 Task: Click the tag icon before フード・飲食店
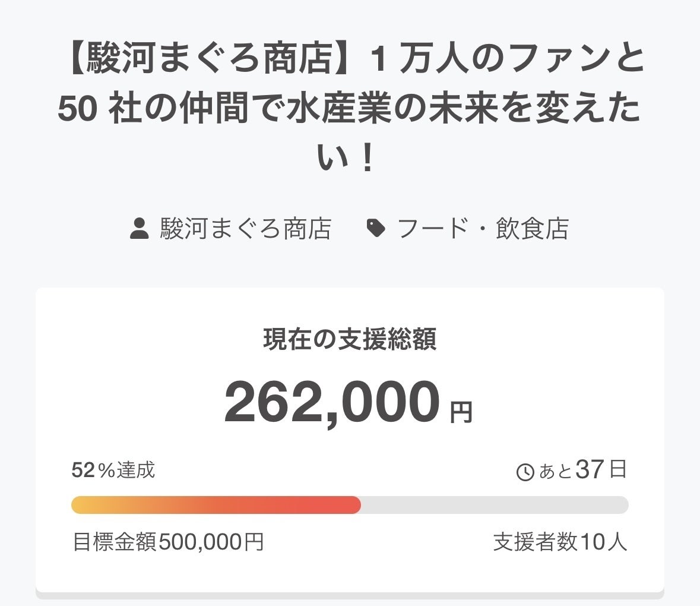coord(376,228)
